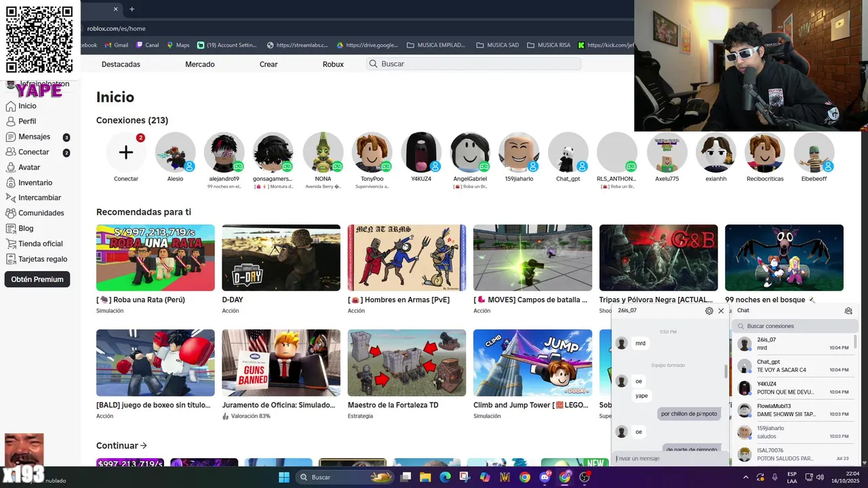Open 159jiaharlo conversation in chat list
This screenshot has width=868, height=488.
point(793,432)
